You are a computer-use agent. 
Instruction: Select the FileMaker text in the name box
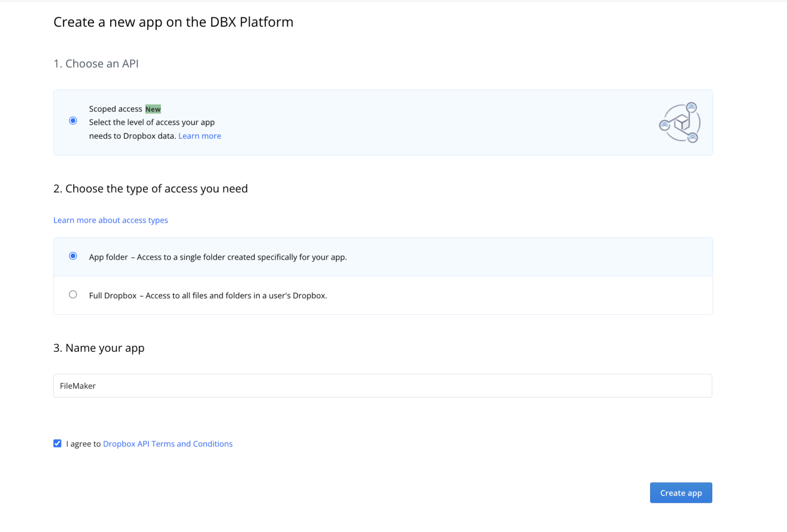point(77,386)
